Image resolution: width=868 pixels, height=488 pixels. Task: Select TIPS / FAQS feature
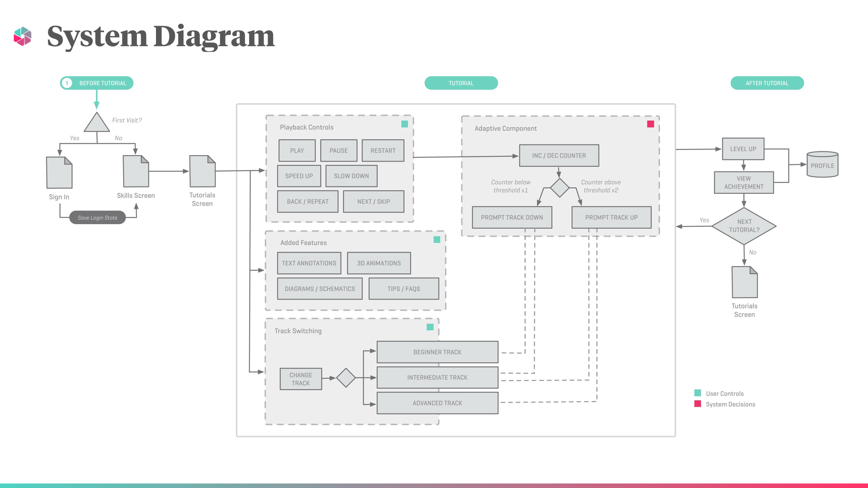click(404, 288)
